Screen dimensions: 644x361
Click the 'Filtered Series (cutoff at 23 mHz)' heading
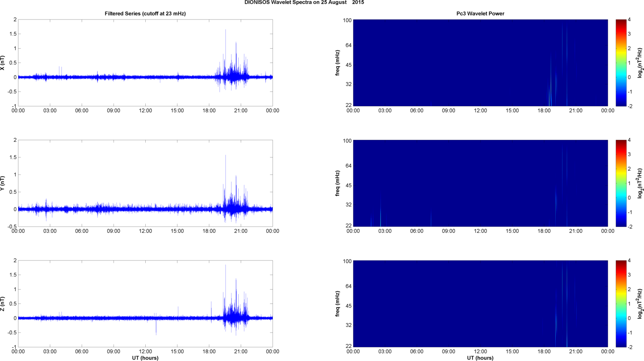[x=145, y=14]
